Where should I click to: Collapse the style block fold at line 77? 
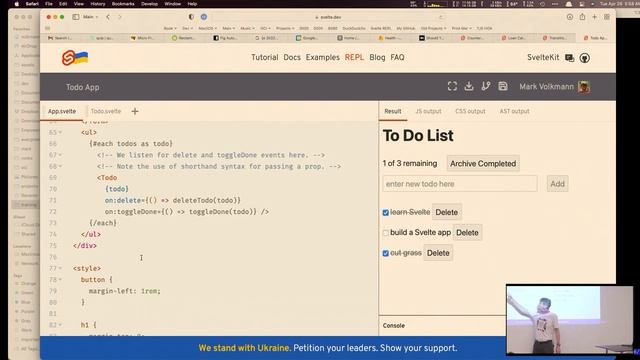[x=60, y=268]
